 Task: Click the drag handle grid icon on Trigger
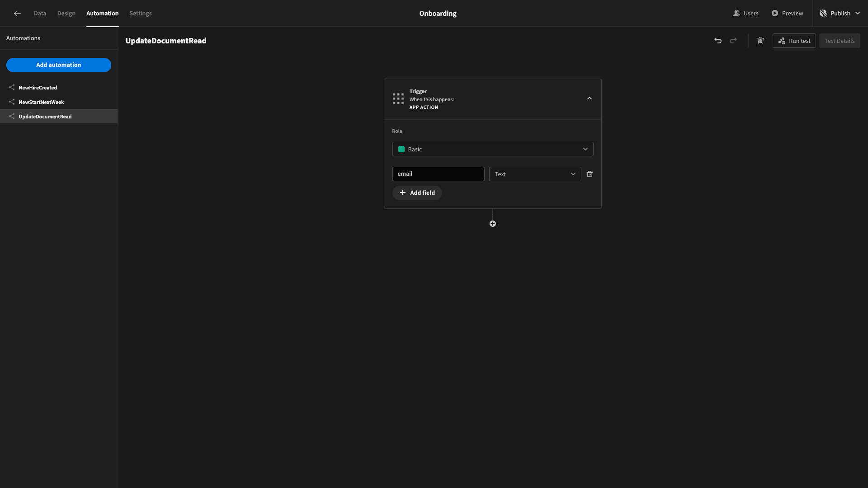point(398,99)
